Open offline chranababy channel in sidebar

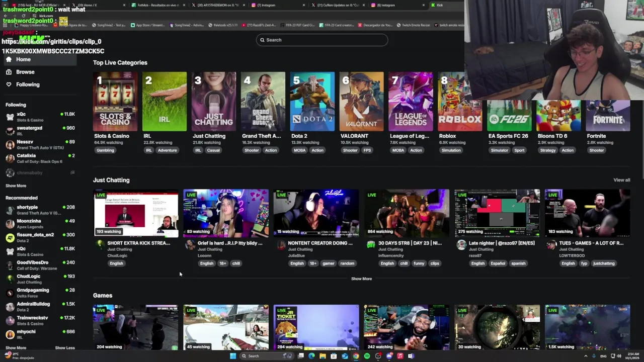[x=39, y=172]
